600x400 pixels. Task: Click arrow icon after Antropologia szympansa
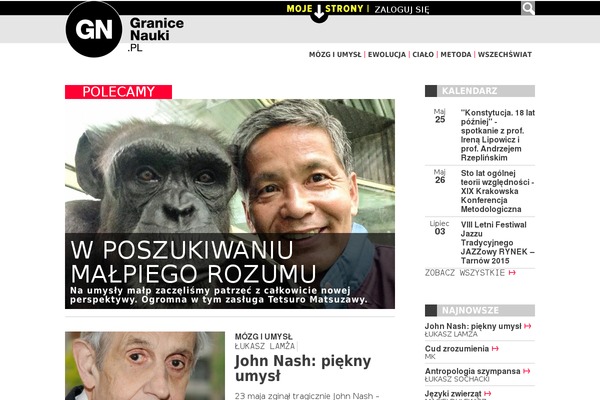coord(526,371)
